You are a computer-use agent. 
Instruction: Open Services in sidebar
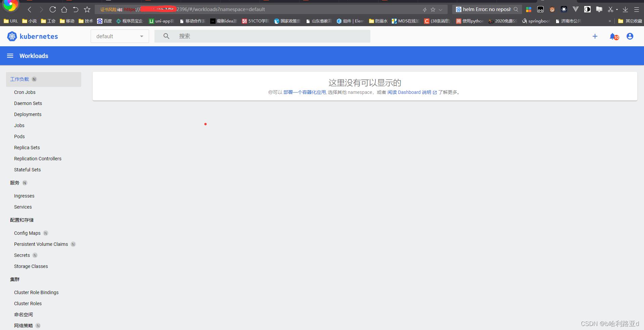click(x=23, y=207)
